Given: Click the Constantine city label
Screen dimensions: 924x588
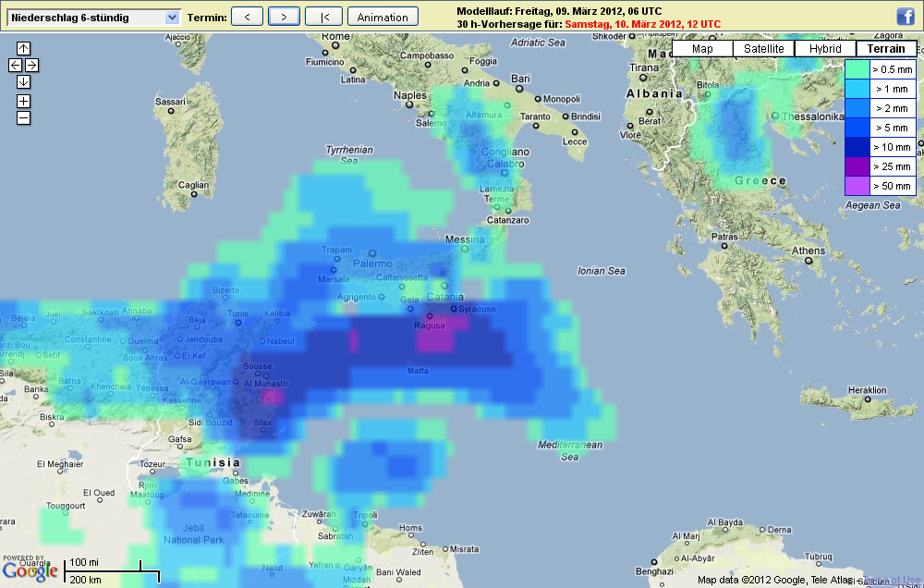Looking at the screenshot, I should coord(88,339).
